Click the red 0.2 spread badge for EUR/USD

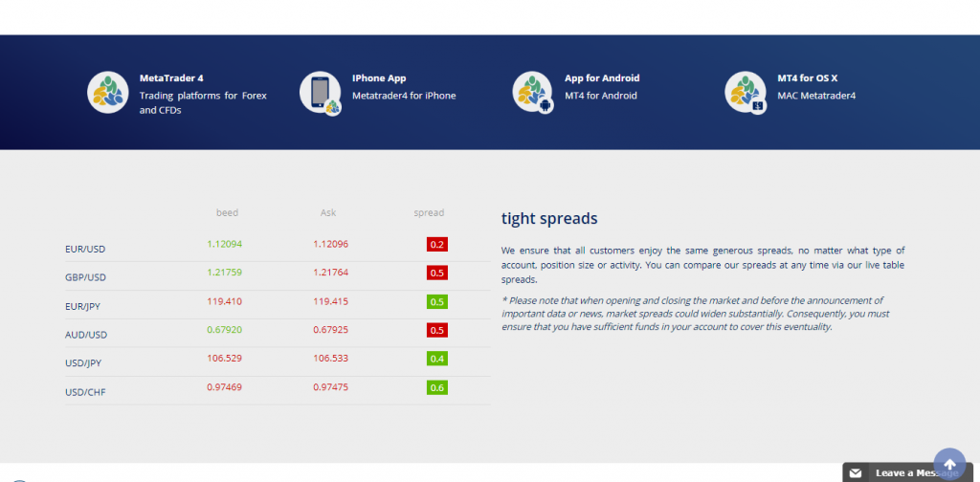437,244
